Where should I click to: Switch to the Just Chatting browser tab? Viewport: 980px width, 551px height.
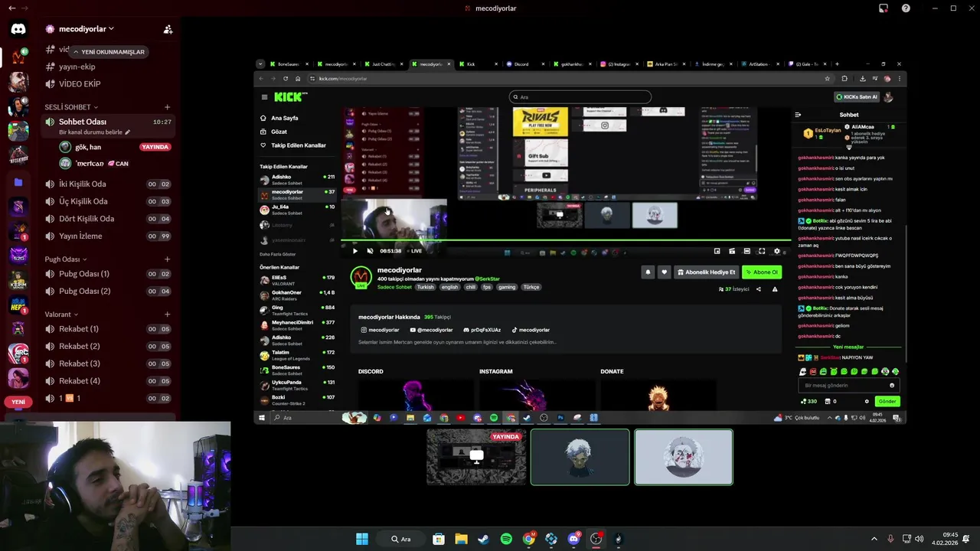384,64
